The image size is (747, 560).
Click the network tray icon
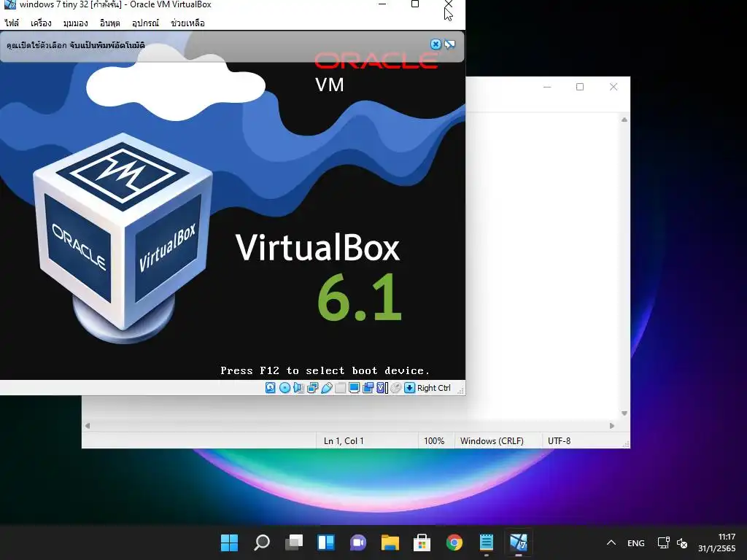click(663, 542)
